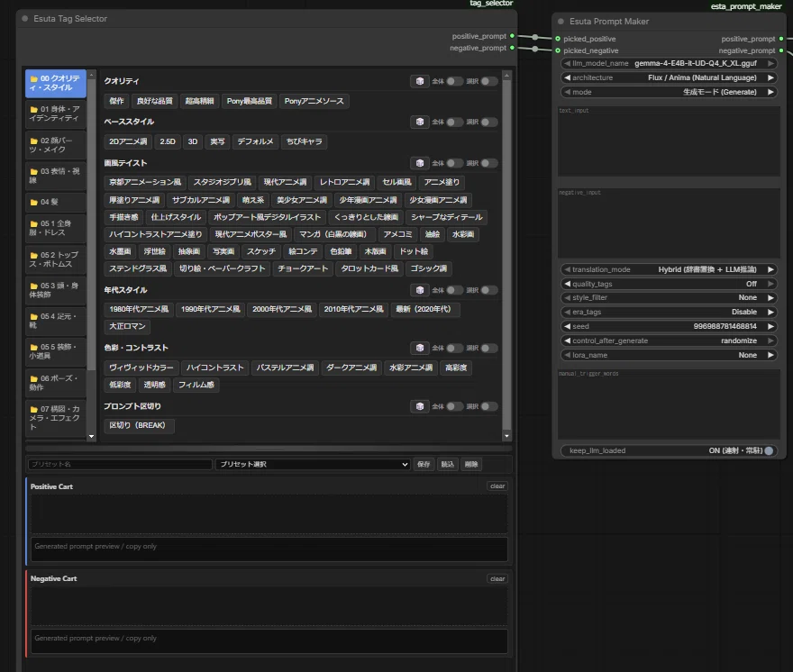Click the left arrow on architecture field
Viewport: 793px width, 672px height.
click(567, 77)
